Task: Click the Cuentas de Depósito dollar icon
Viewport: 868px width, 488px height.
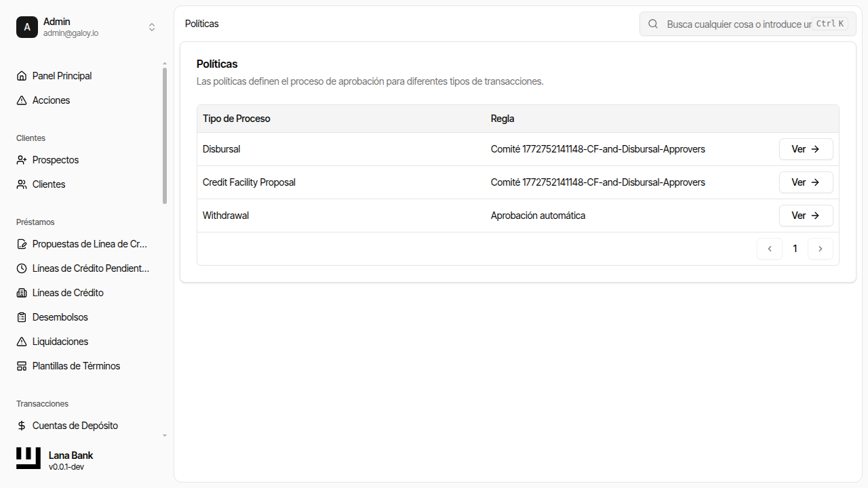Action: [22, 426]
